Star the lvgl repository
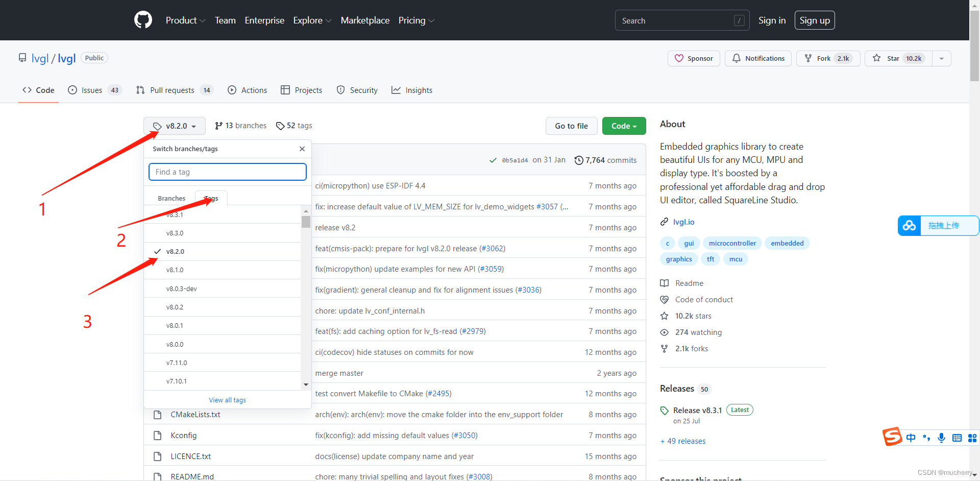The image size is (980, 481). (x=898, y=58)
